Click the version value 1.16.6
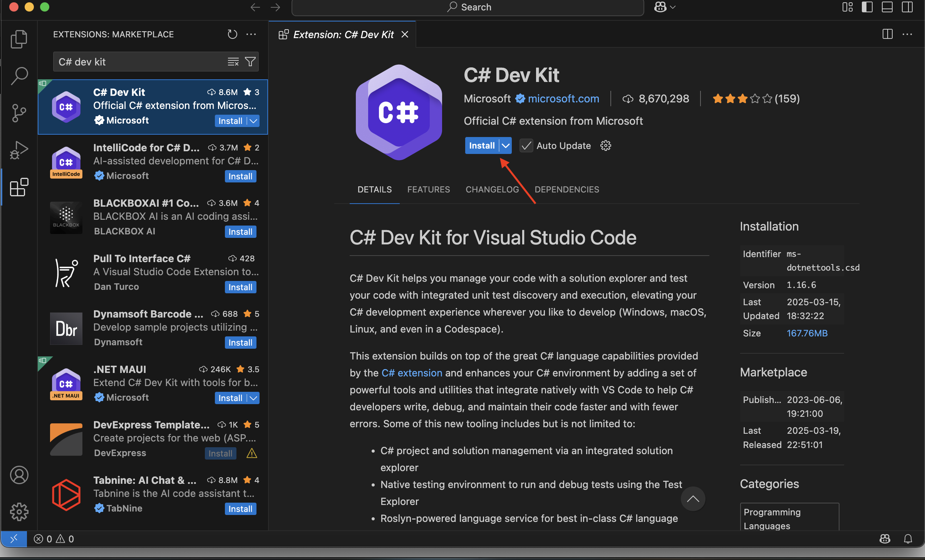This screenshot has height=560, width=925. tap(801, 285)
